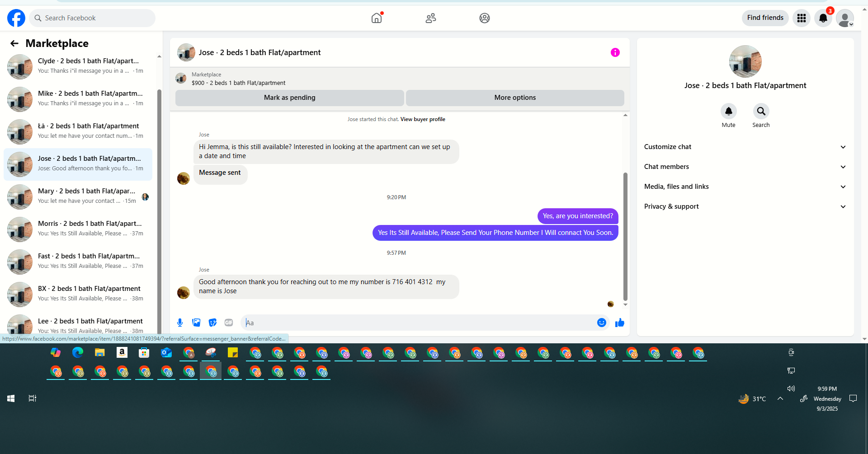Viewport: 868px width, 454px height.
Task: Expand the Chat members section
Action: [745, 167]
